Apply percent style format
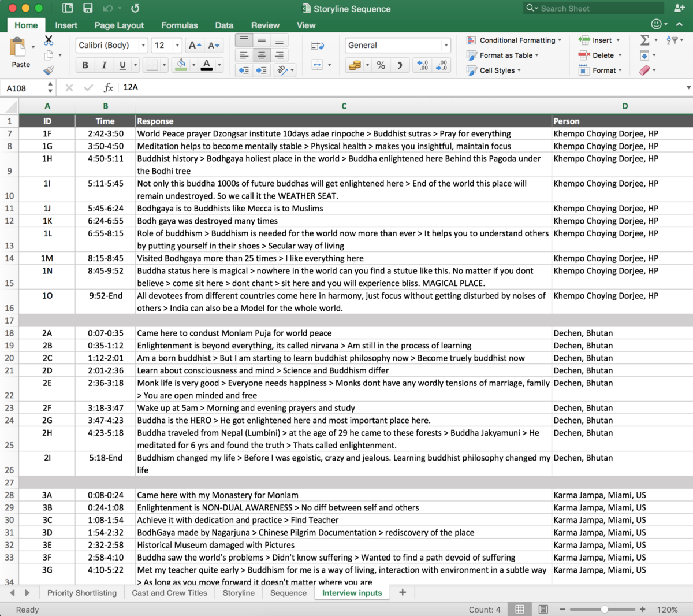The height and width of the screenshot is (616, 693). coord(381,65)
